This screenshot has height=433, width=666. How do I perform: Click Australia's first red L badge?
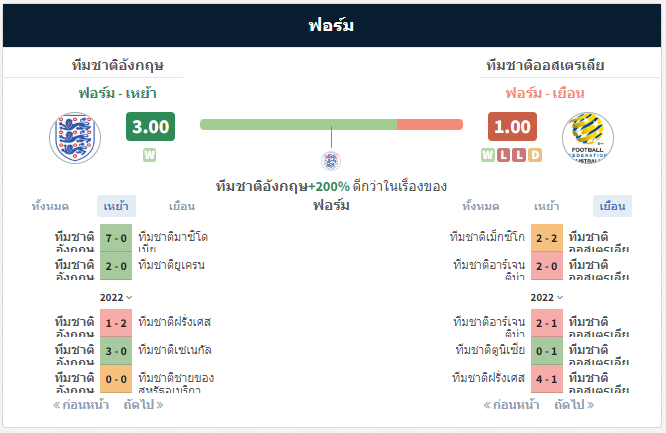point(503,155)
